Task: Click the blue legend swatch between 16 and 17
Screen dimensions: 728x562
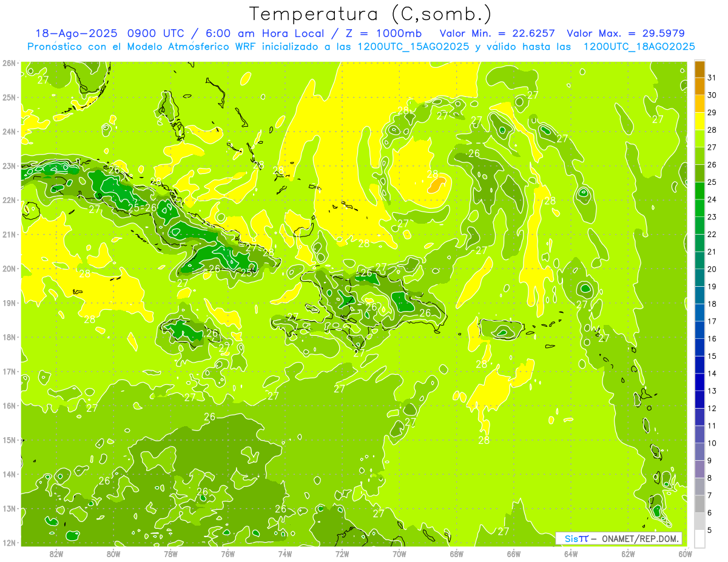Action: pos(699,330)
